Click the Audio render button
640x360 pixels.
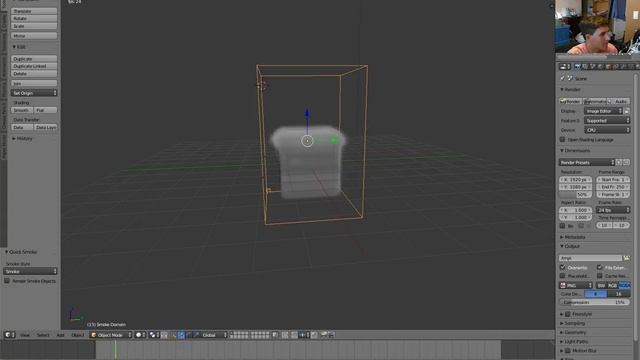tap(619, 101)
